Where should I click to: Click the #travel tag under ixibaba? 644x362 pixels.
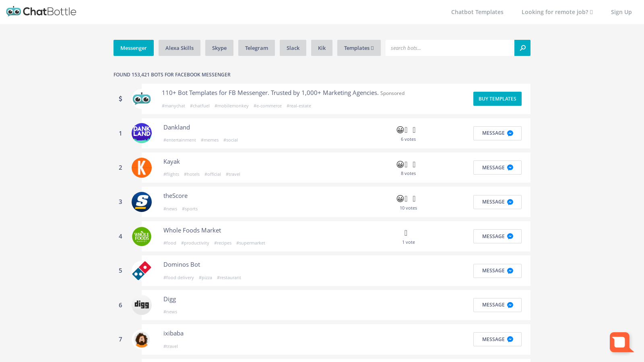coord(171,346)
